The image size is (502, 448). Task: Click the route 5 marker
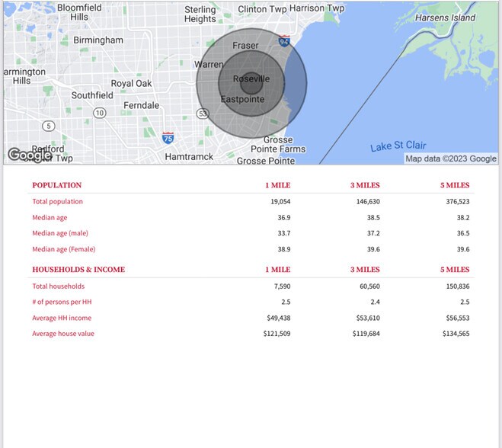(49, 126)
